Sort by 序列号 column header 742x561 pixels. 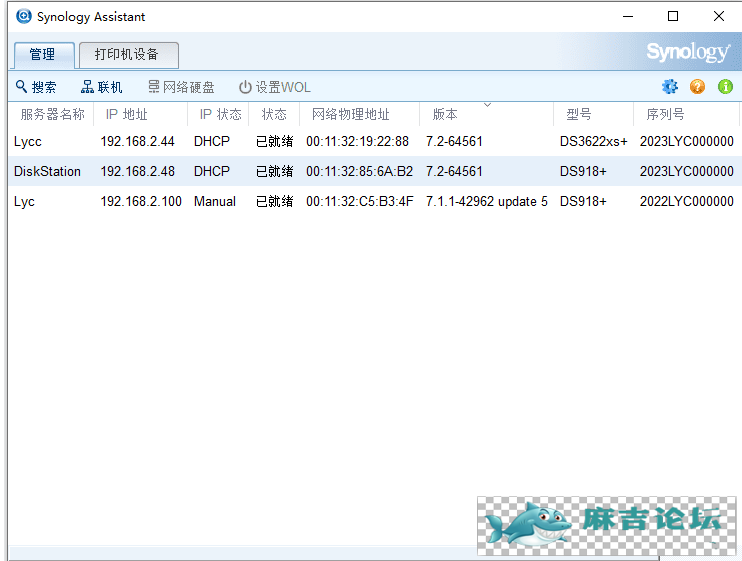[x=686, y=114]
